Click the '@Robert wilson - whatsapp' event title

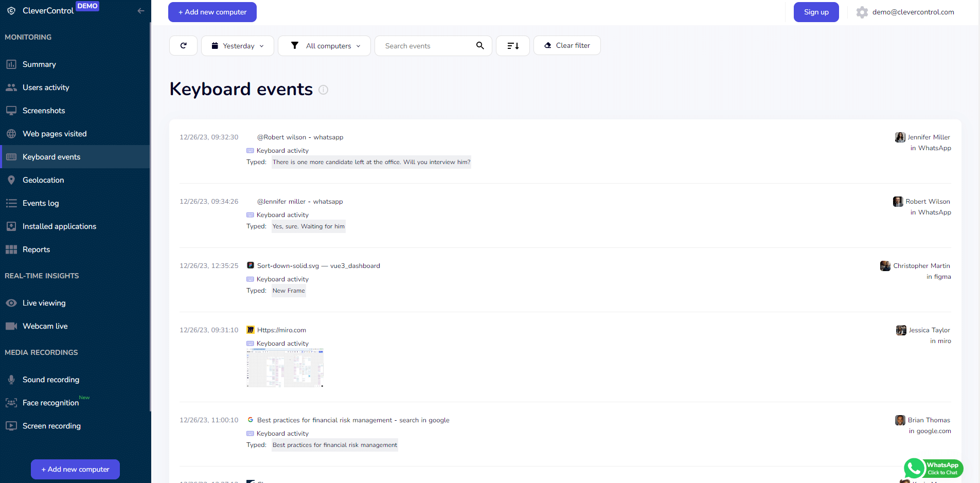pos(300,137)
